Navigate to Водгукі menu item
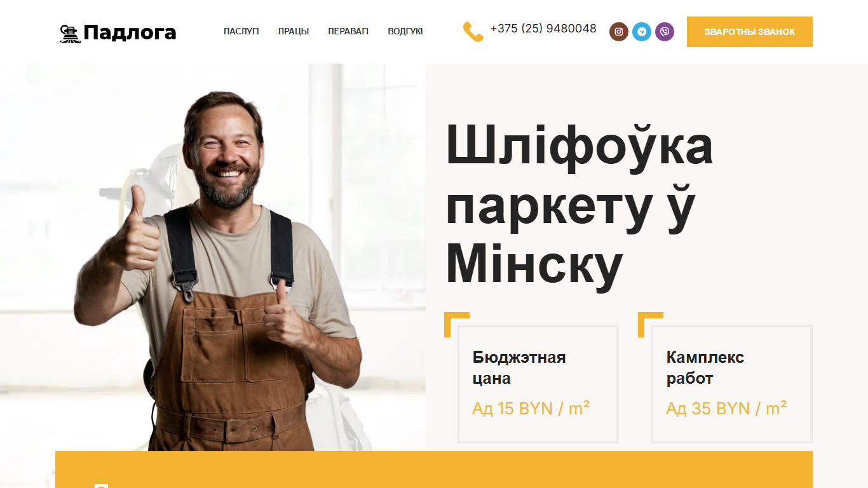This screenshot has height=488, width=868. 405,31
